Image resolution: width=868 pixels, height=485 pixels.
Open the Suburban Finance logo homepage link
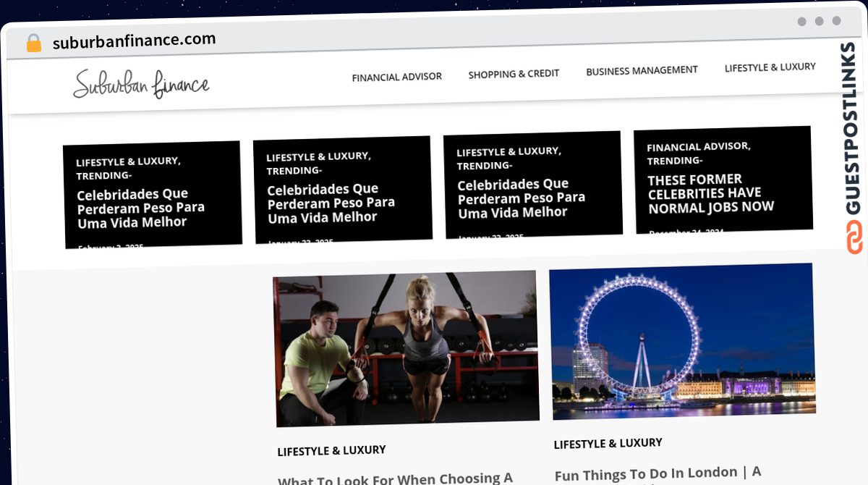[x=141, y=85]
